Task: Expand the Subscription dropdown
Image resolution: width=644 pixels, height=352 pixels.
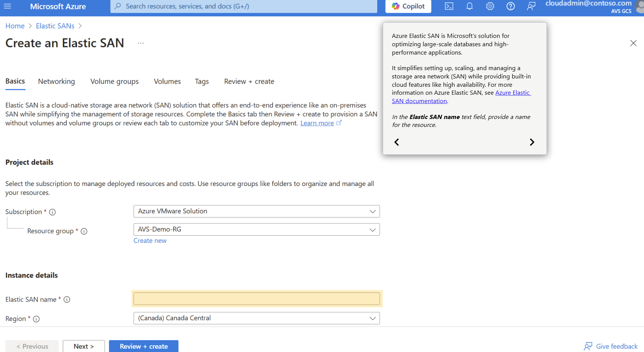Action: pyautogui.click(x=257, y=211)
